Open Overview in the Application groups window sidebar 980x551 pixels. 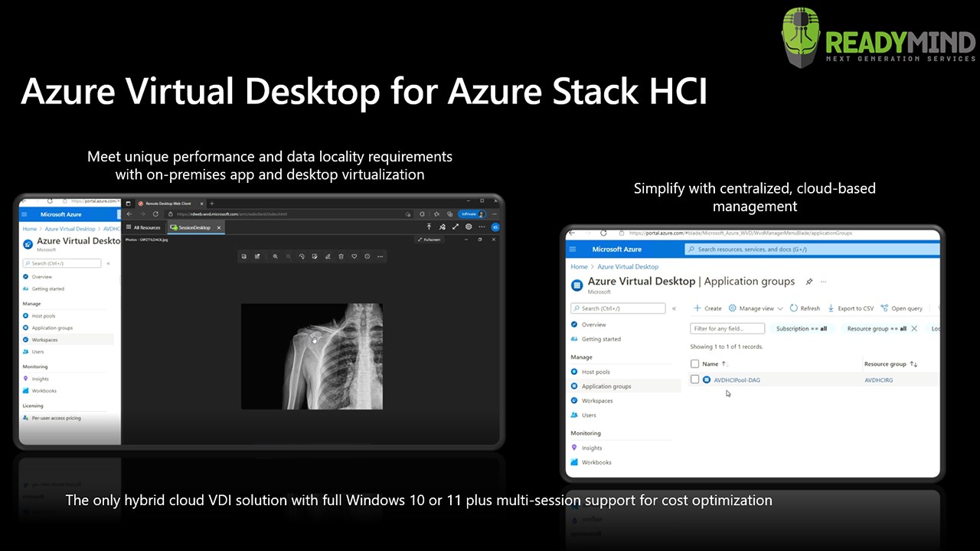(x=588, y=324)
